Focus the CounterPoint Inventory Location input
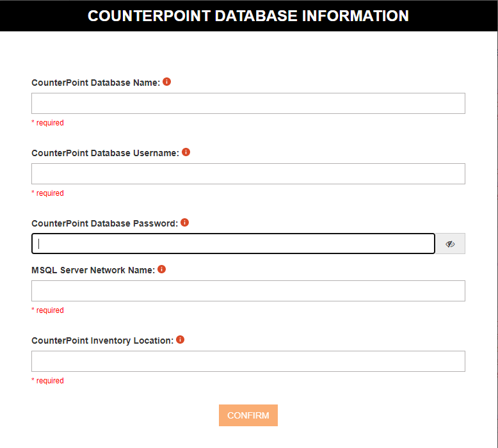Screen dimensions: 498x448 tap(248, 362)
